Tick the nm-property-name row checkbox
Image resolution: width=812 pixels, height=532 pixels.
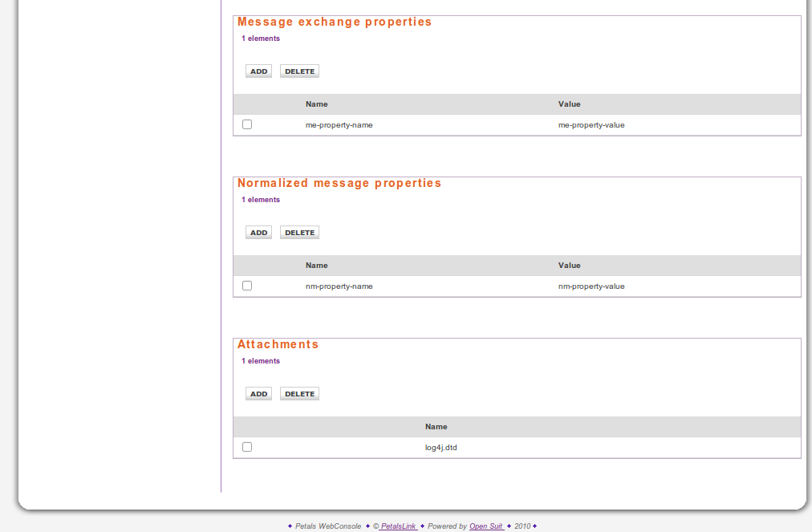coord(247,286)
